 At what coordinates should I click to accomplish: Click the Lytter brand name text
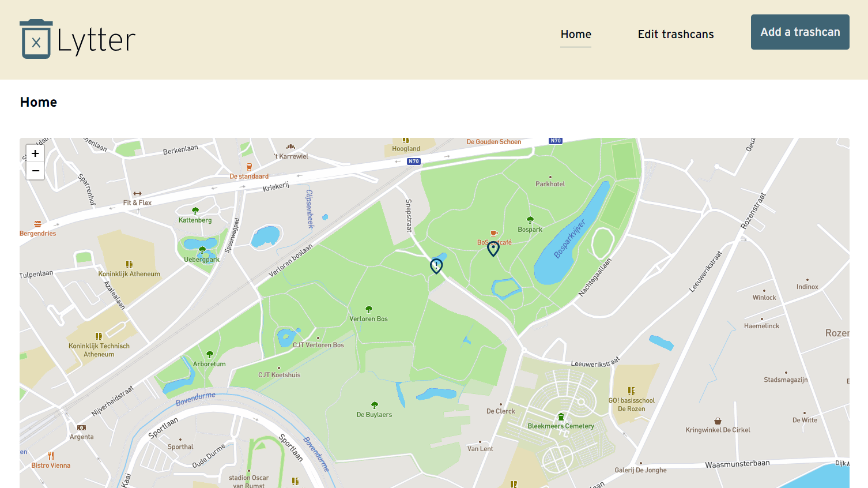(96, 40)
